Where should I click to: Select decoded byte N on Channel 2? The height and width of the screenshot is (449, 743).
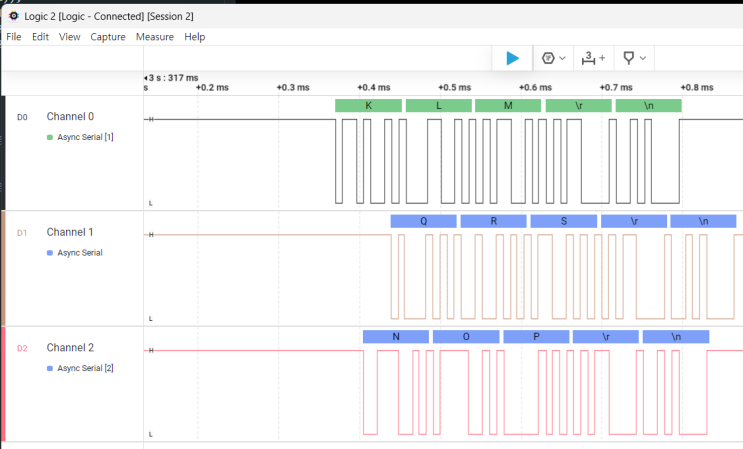pos(396,337)
